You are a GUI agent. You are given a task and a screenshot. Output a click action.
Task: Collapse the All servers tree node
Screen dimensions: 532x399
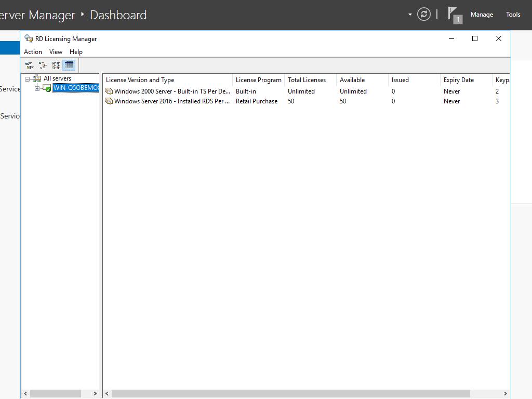point(28,79)
